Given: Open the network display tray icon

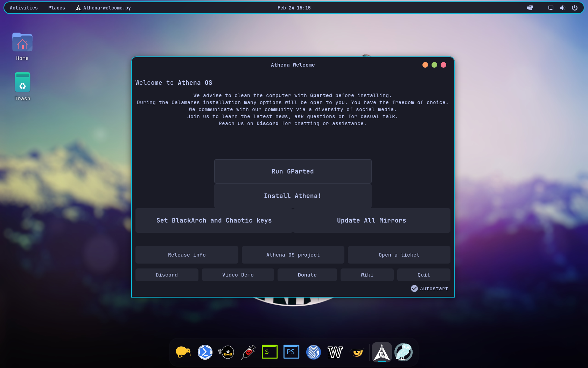Looking at the screenshot, I should 551,8.
